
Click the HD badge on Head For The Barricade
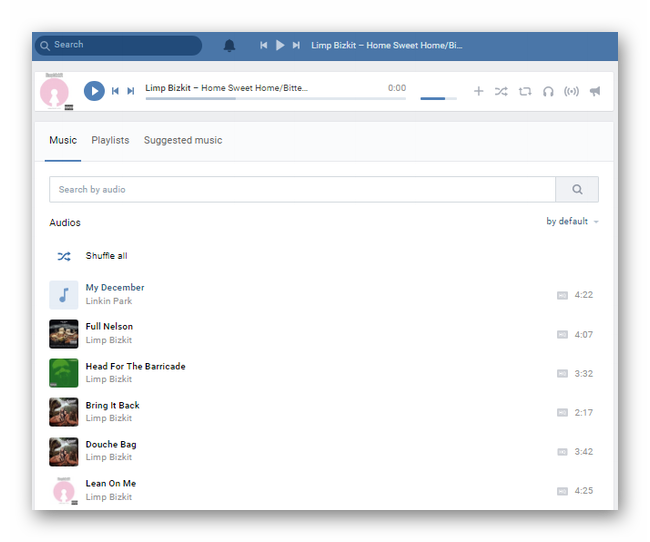(x=562, y=373)
